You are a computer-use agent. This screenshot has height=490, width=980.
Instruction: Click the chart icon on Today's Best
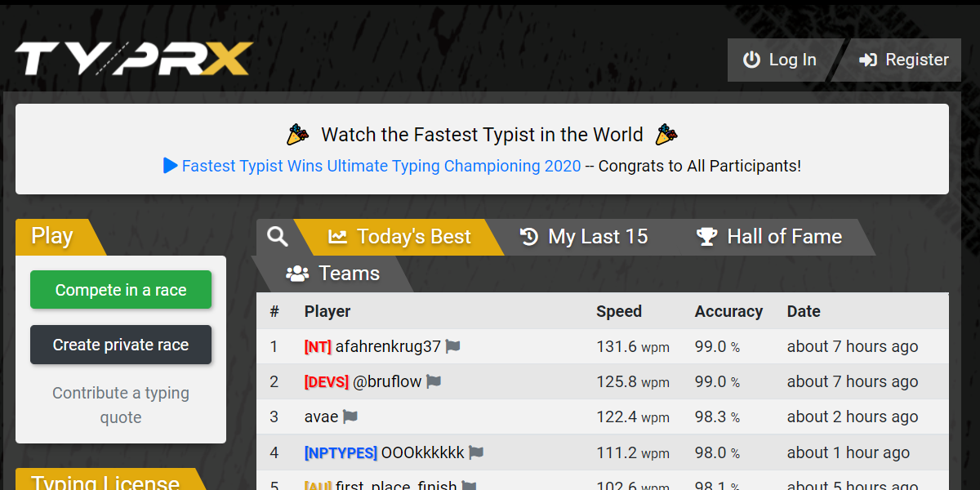tap(338, 237)
